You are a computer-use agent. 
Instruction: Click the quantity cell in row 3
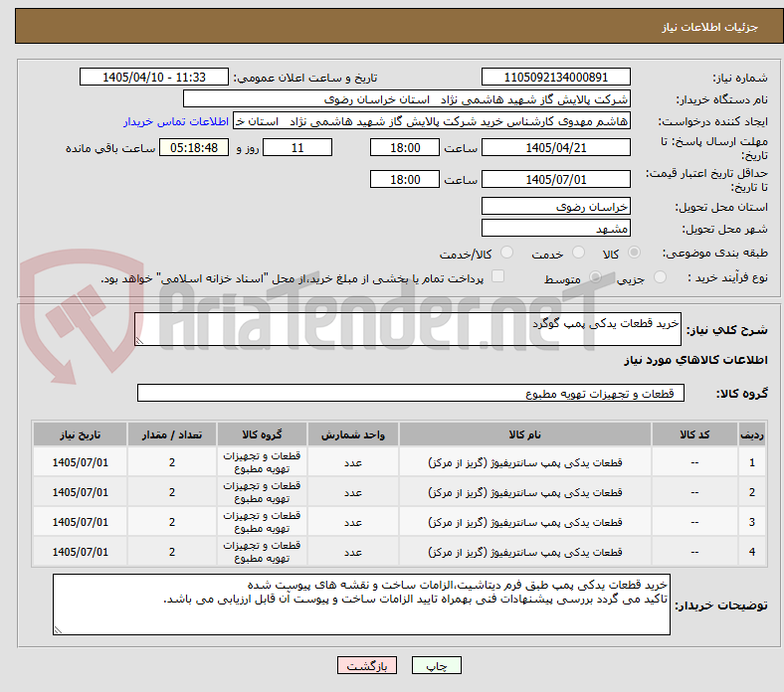172,523
